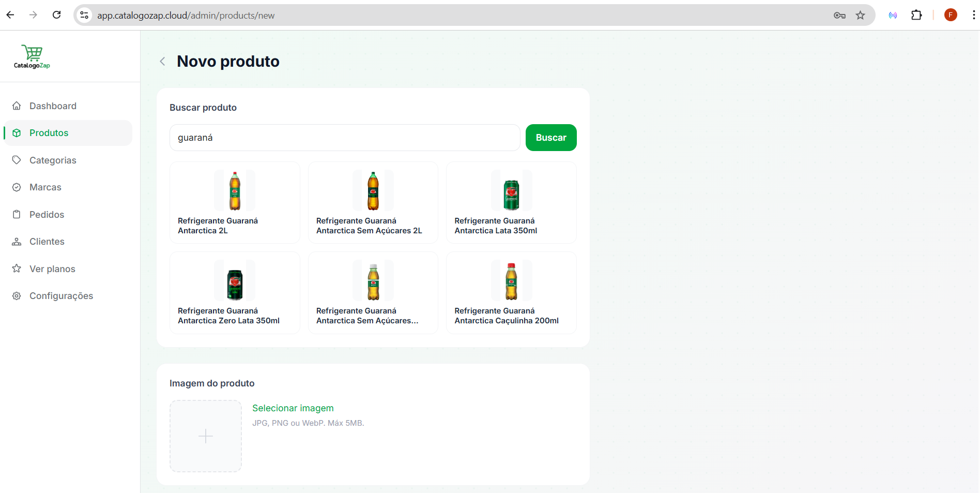Viewport: 980px width, 493px height.
Task: Click the Selecionar imagem link
Action: point(293,408)
